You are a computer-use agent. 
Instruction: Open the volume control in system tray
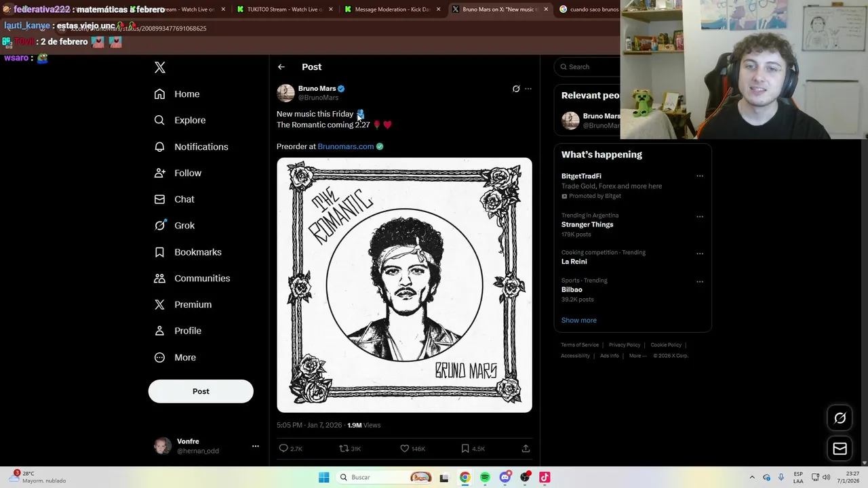[x=826, y=478]
